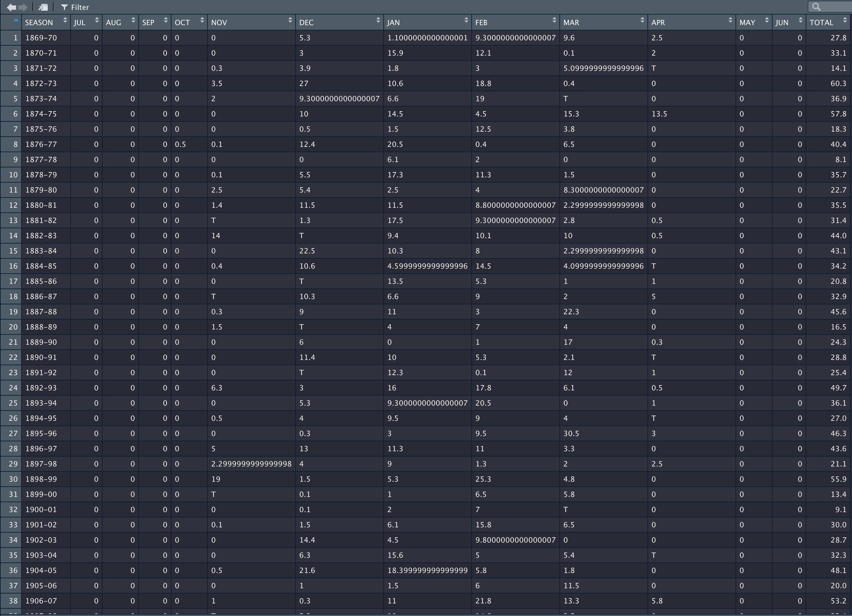Image resolution: width=852 pixels, height=616 pixels.
Task: Click TOTAL value 53.2
Action: (x=838, y=601)
